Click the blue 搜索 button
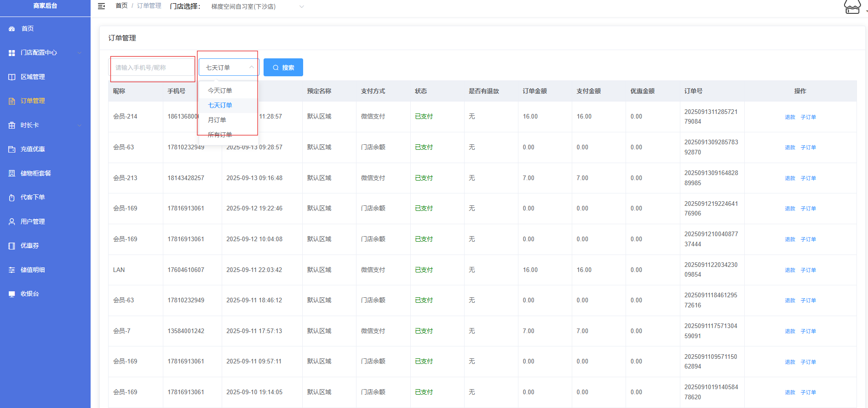Viewport: 868px width, 408px height. pyautogui.click(x=283, y=68)
